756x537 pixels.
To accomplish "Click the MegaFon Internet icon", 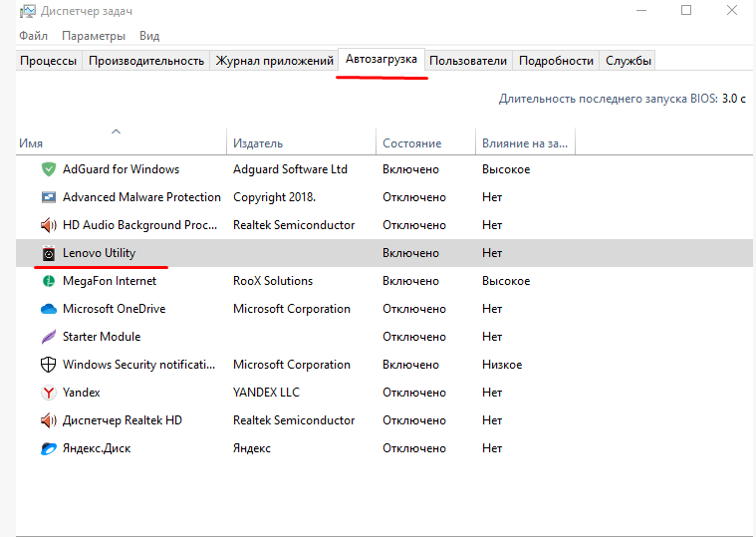I will coord(49,281).
